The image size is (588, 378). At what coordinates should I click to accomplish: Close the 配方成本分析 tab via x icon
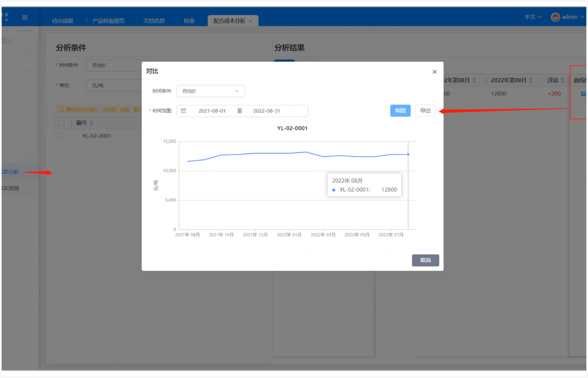(251, 21)
